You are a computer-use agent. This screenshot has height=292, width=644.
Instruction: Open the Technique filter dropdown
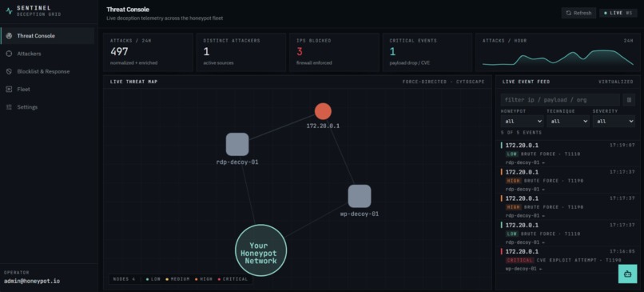tap(568, 122)
